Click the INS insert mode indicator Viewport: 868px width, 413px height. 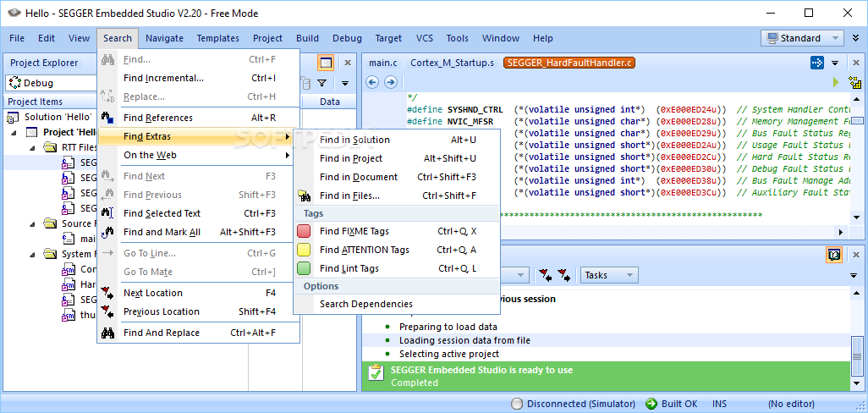tap(720, 404)
